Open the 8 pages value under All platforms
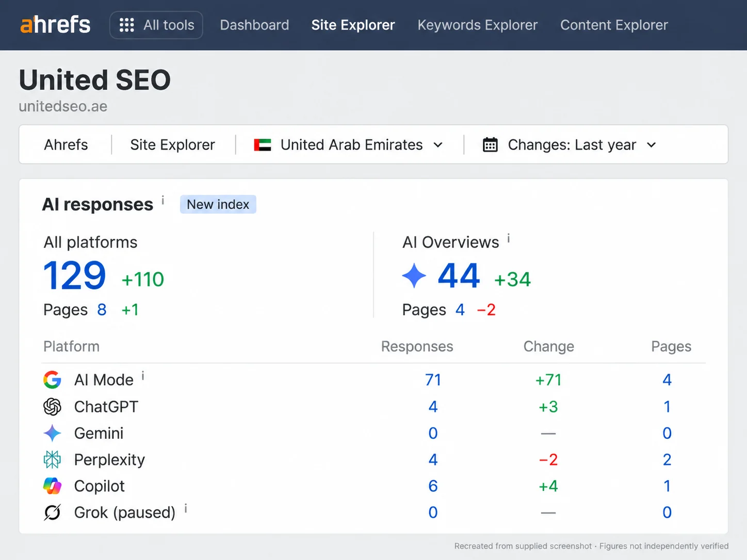The width and height of the screenshot is (747, 560). pyautogui.click(x=102, y=309)
